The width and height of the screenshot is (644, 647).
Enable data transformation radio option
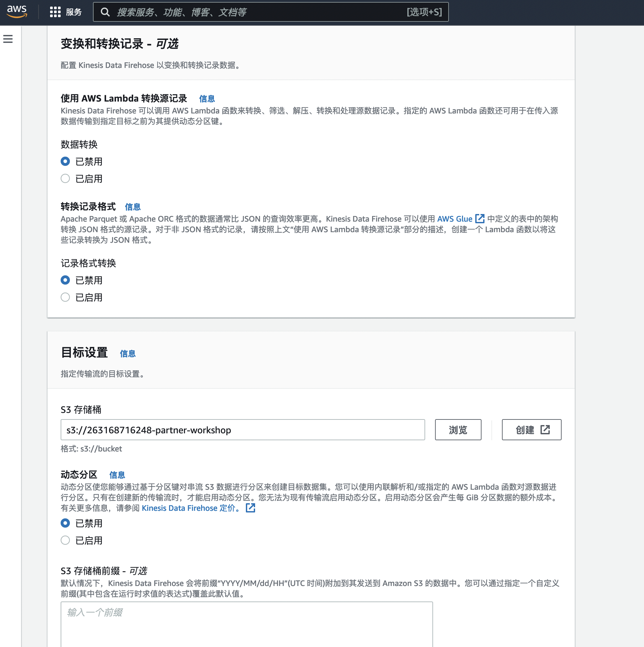[65, 179]
